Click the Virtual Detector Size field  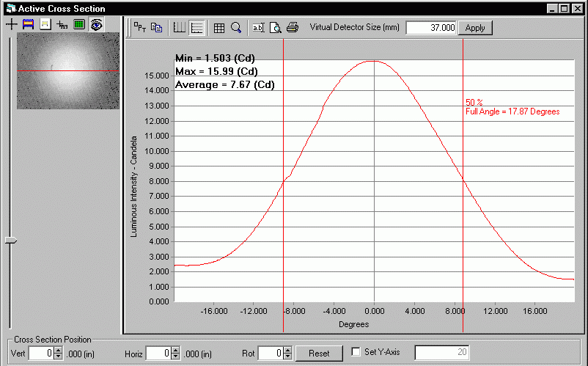tap(431, 28)
